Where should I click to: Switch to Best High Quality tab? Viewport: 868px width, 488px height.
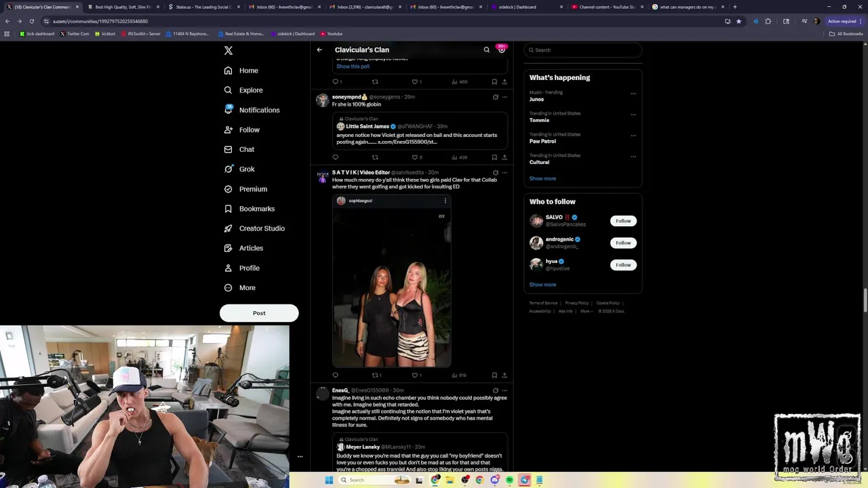tap(123, 7)
